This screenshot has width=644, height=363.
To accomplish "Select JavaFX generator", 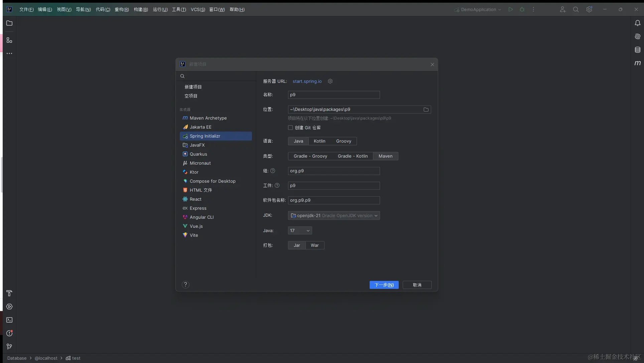I will coord(216,145).
